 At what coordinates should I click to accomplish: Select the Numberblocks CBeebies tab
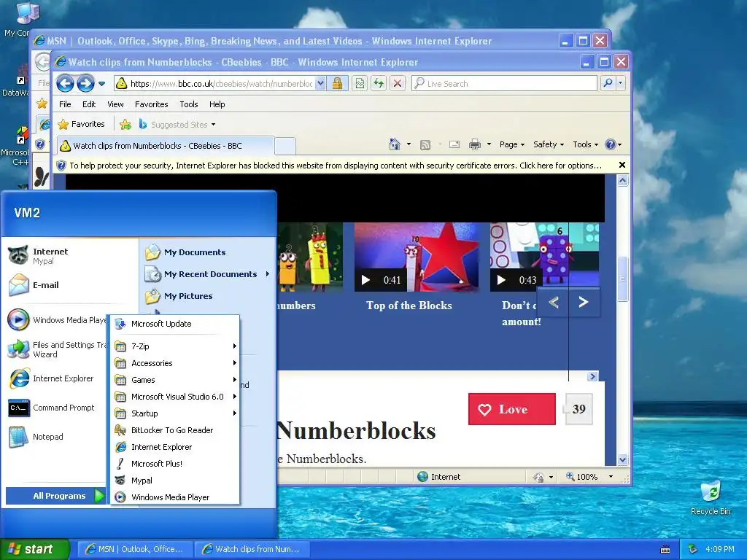coord(166,146)
